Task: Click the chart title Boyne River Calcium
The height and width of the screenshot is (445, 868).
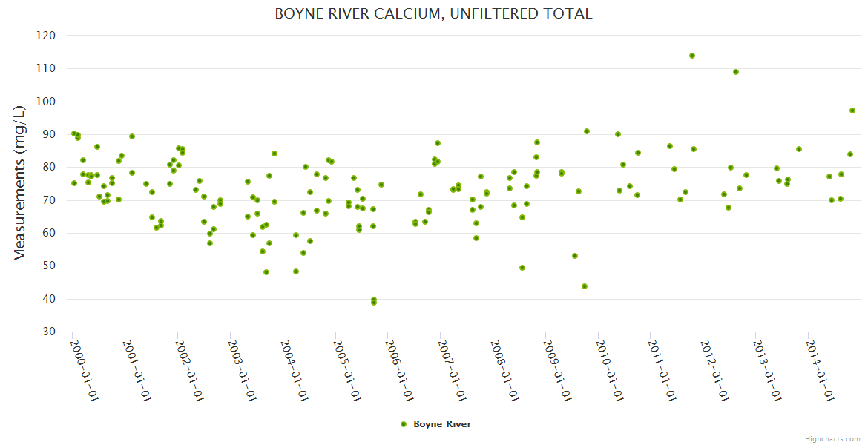Action: tap(433, 14)
